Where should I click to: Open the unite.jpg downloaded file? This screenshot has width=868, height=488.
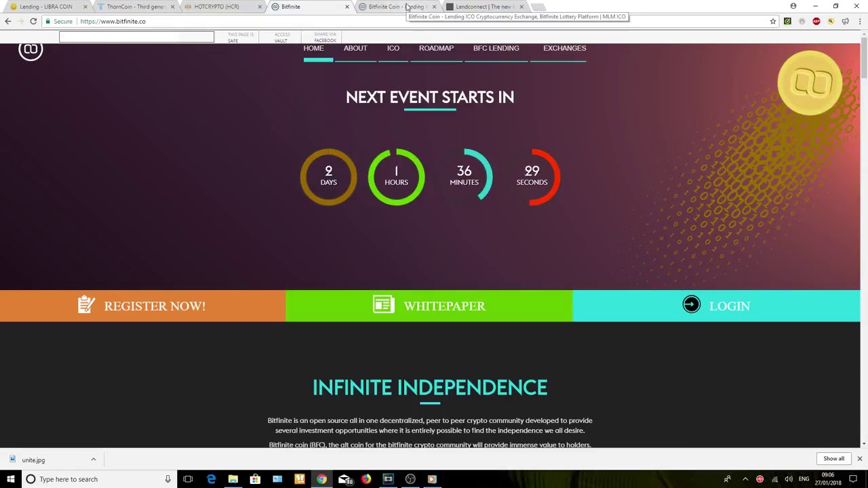[x=33, y=460]
